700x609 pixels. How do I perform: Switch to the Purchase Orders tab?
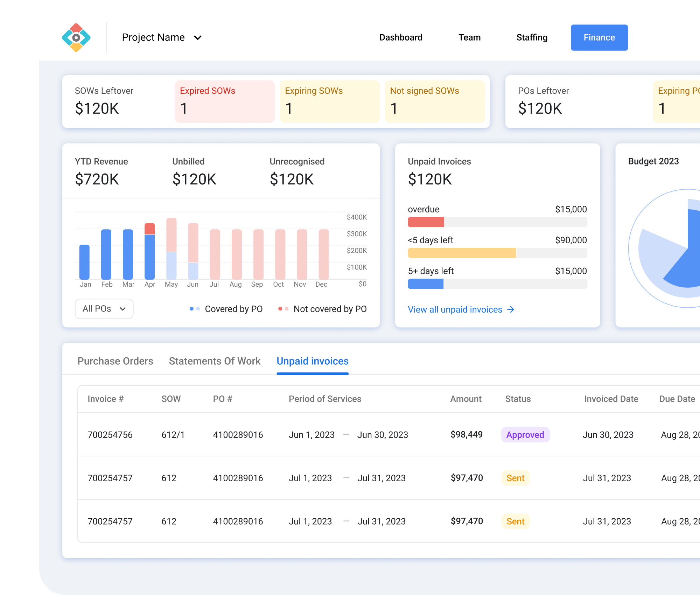point(115,361)
